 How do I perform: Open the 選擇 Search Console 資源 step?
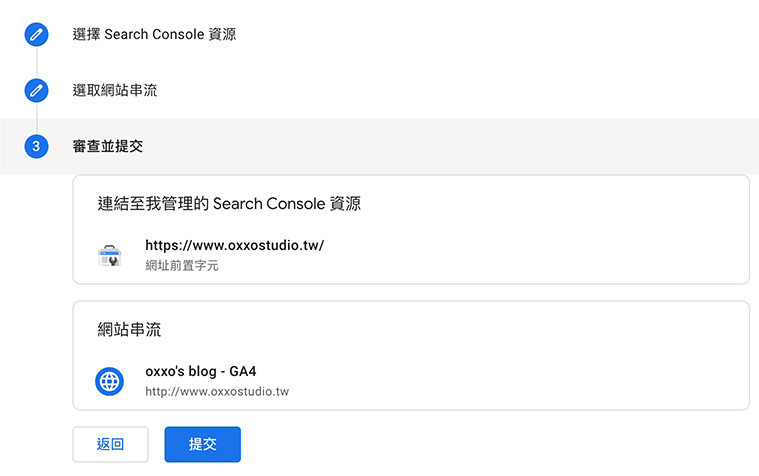pyautogui.click(x=154, y=34)
